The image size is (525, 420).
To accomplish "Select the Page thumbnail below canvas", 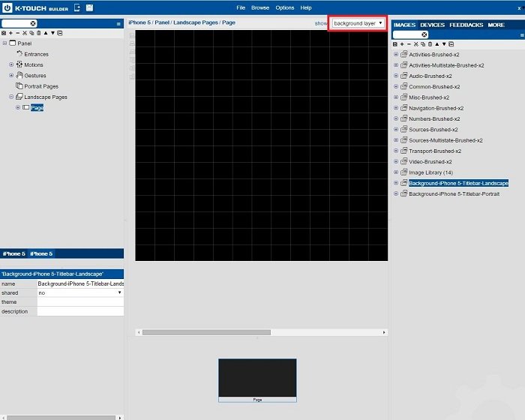I will click(x=257, y=380).
